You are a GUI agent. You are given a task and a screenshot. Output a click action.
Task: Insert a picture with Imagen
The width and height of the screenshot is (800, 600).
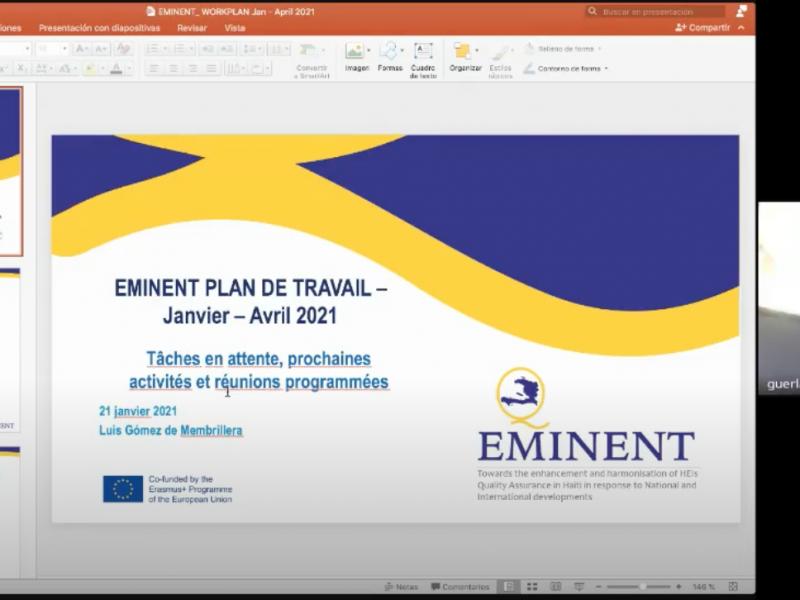tap(357, 57)
